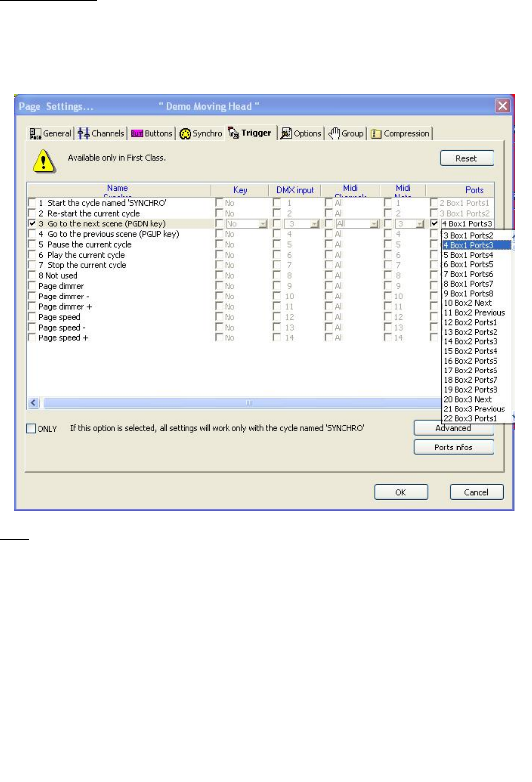Enable the 'Page speed -' checkbox
The width and height of the screenshot is (532, 782).
[32, 327]
